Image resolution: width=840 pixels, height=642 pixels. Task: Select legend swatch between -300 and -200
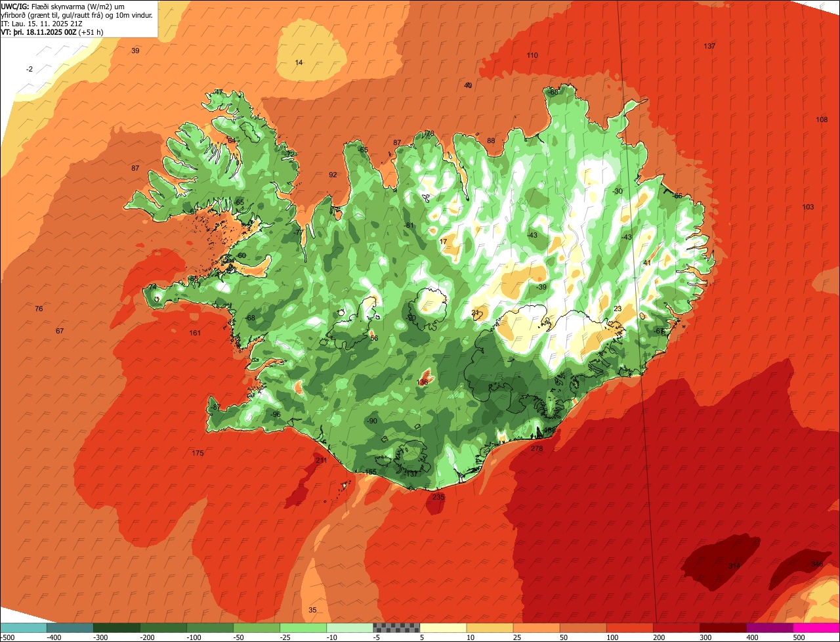click(x=117, y=628)
